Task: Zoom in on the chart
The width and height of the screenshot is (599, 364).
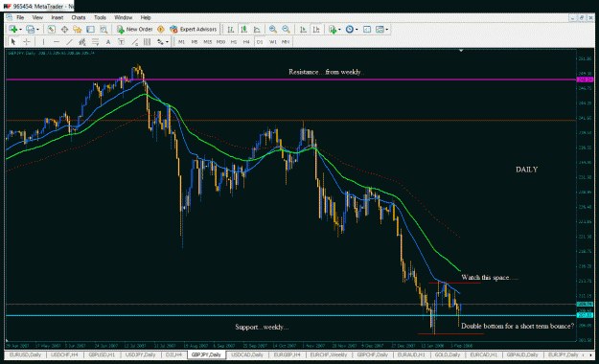Action: 273,30
